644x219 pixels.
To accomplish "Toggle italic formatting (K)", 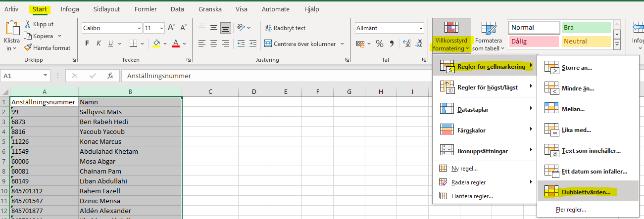I will (x=99, y=44).
